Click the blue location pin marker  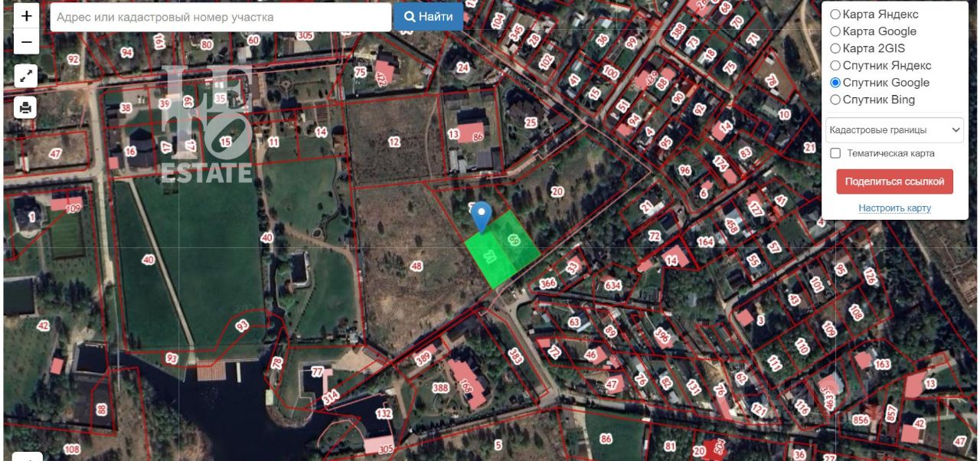pos(481,217)
